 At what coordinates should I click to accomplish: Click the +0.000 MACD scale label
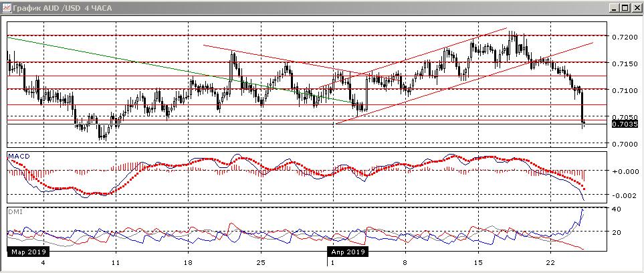(x=623, y=171)
